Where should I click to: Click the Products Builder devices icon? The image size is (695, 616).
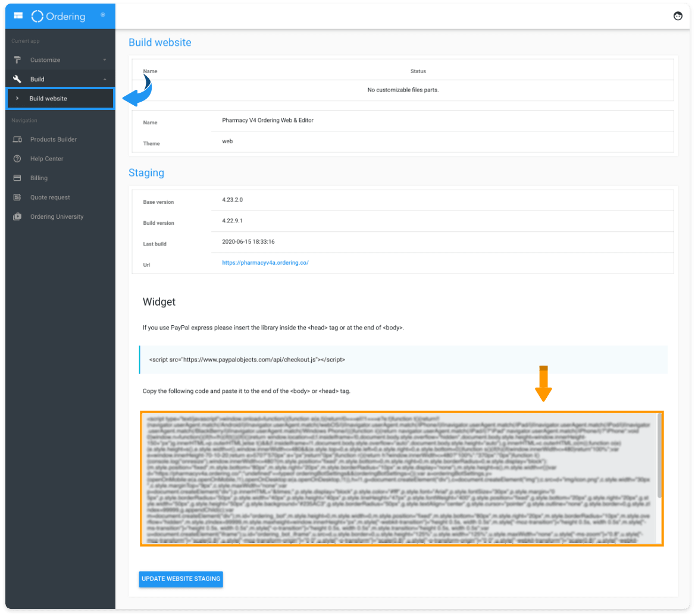(17, 140)
